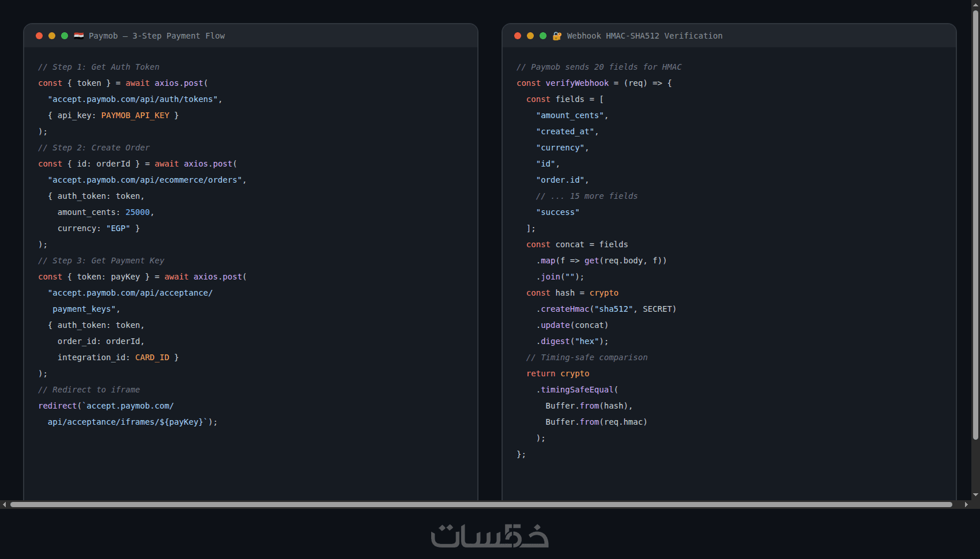
Task: Click the comment "// Paymob sends 20 fields for HMAC"
Action: click(599, 67)
